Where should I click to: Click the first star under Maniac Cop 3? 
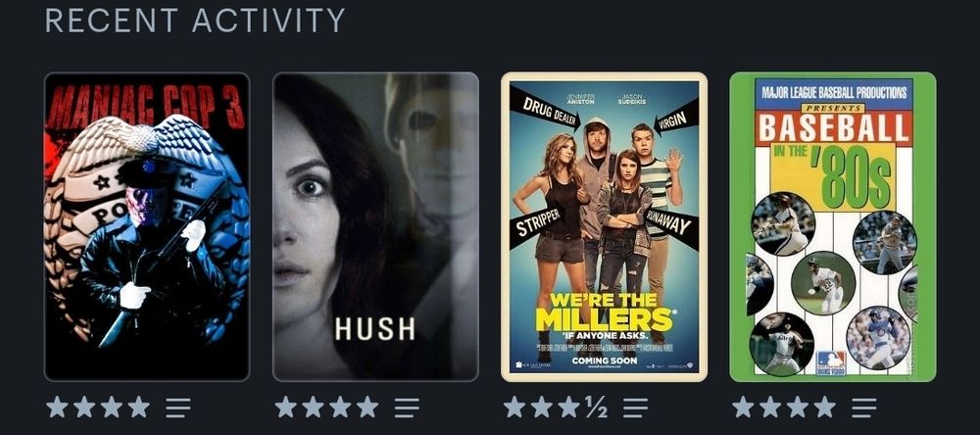tap(57, 407)
